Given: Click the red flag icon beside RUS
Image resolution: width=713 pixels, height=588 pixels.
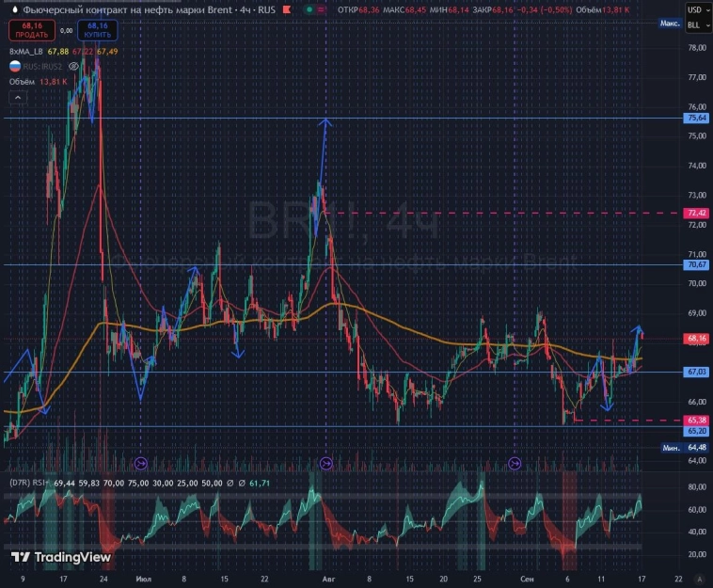Looking at the screenshot, I should 287,9.
